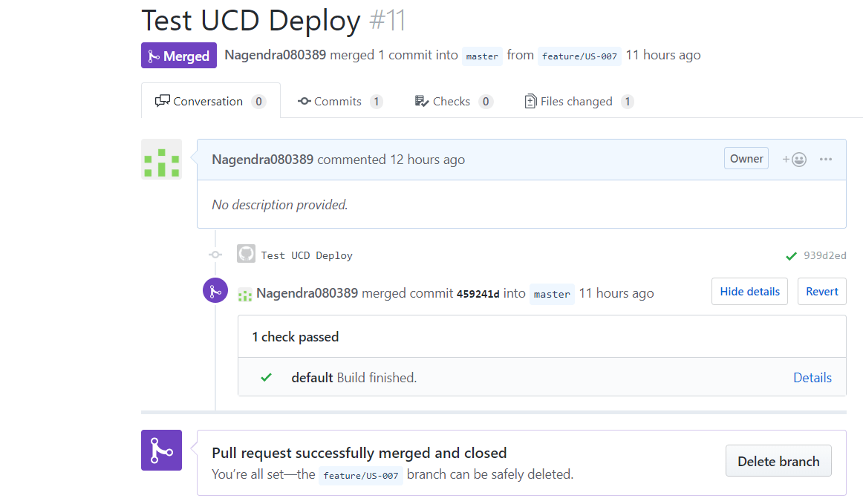Open the emoji reaction picker

(794, 158)
